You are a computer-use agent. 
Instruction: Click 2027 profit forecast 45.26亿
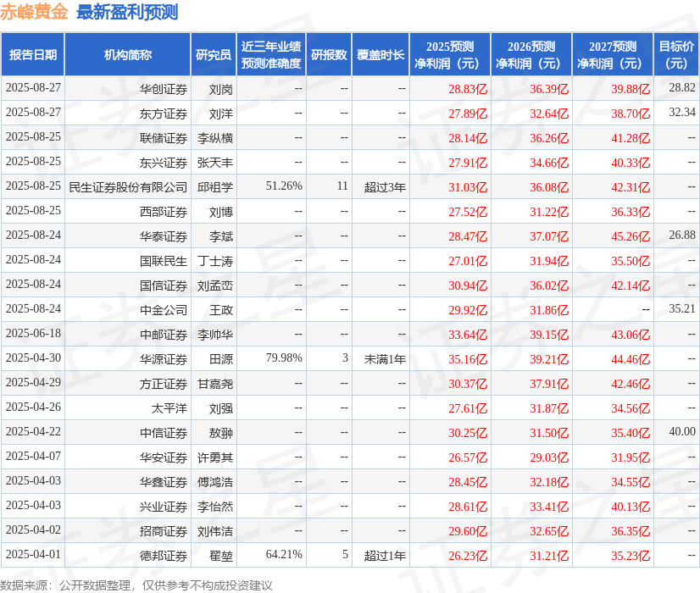pyautogui.click(x=631, y=236)
